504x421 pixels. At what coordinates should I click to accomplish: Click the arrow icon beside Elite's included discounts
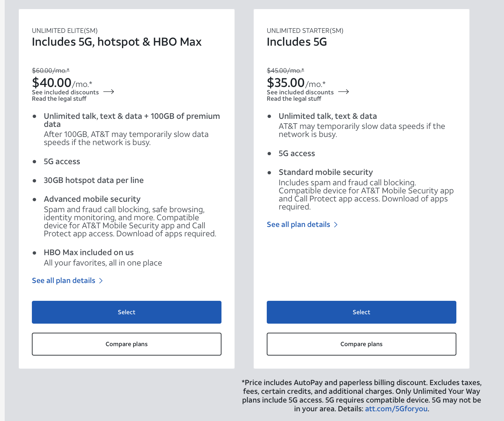(109, 92)
